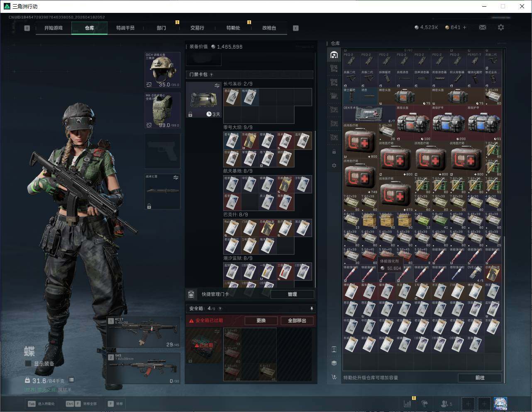
Task: Toggle the 显示装备 checkbox
Action: click(x=28, y=363)
